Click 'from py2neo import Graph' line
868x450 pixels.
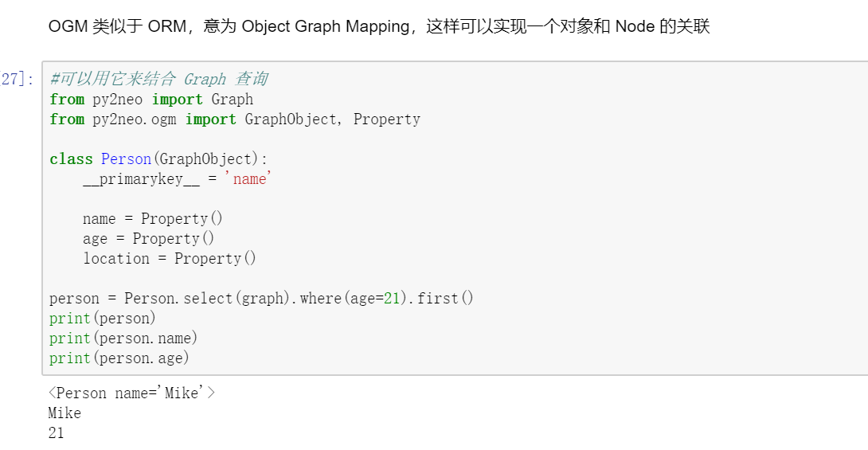point(151,99)
